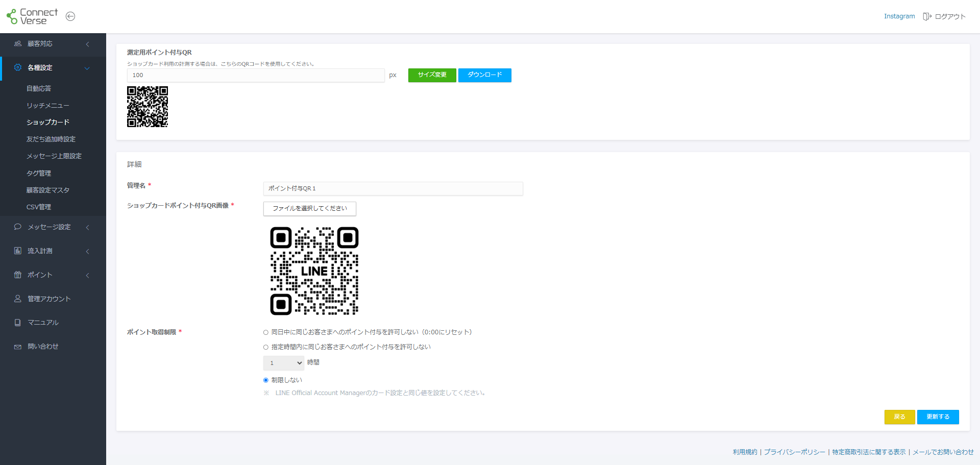Click the メッセージ設定 speech bubble icon
The image size is (980, 465).
[18, 227]
